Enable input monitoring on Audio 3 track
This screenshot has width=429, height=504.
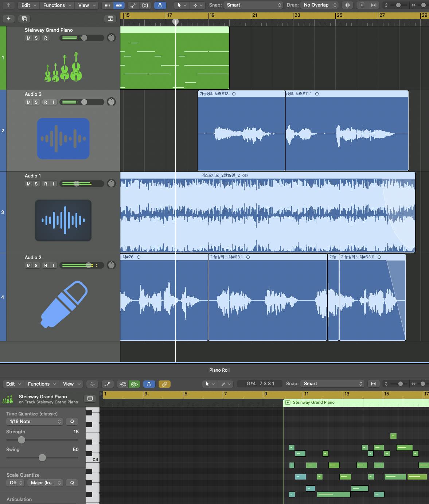click(53, 102)
